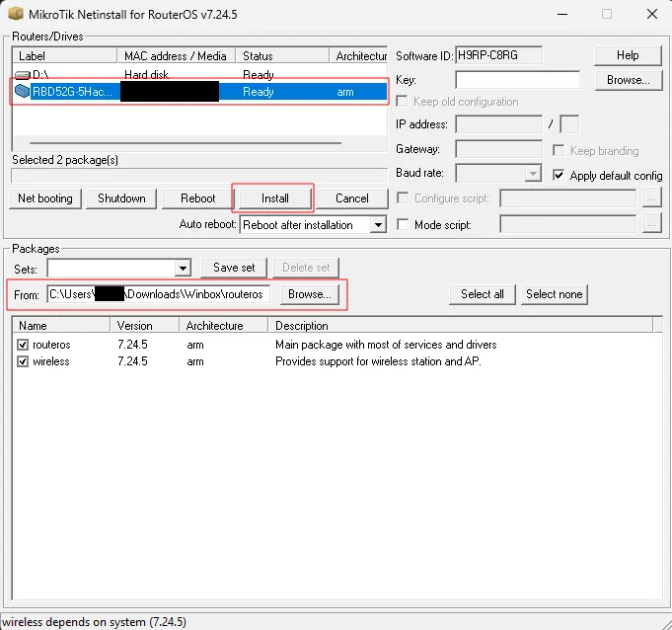Viewport: 672px width, 630px height.
Task: Click the Key input field
Action: point(518,80)
